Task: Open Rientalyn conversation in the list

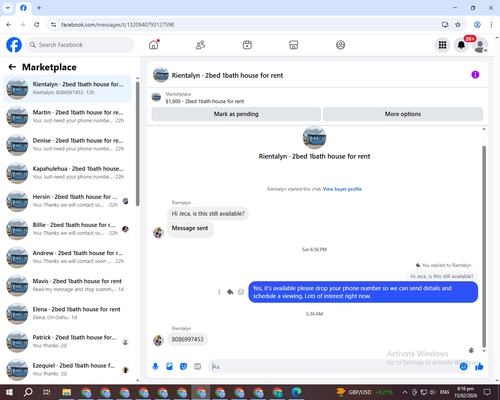Action: [67, 89]
